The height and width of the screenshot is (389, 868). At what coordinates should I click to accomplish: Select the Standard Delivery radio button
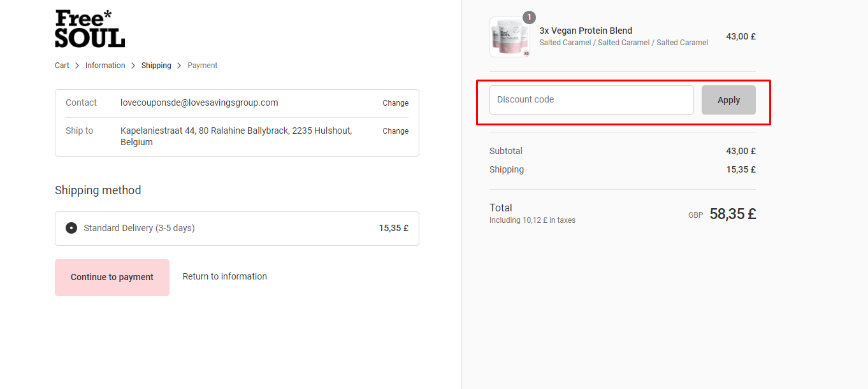click(71, 228)
